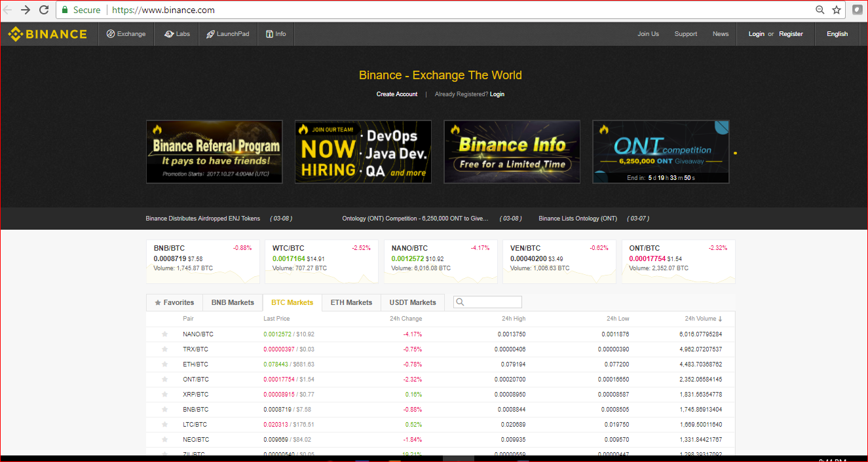Open the Support link
The image size is (868, 462).
pos(686,34)
